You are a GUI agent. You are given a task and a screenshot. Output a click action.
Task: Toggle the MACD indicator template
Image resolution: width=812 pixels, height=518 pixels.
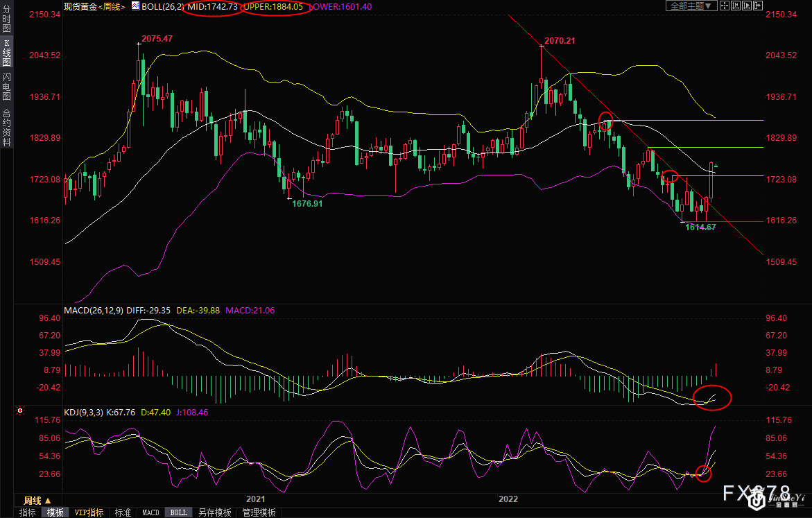click(x=150, y=512)
